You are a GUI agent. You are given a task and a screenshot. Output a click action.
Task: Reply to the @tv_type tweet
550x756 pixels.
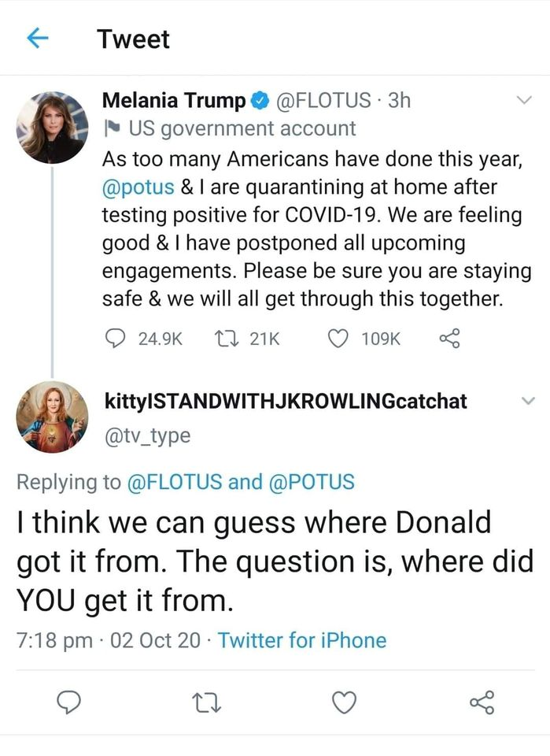pos(69,701)
